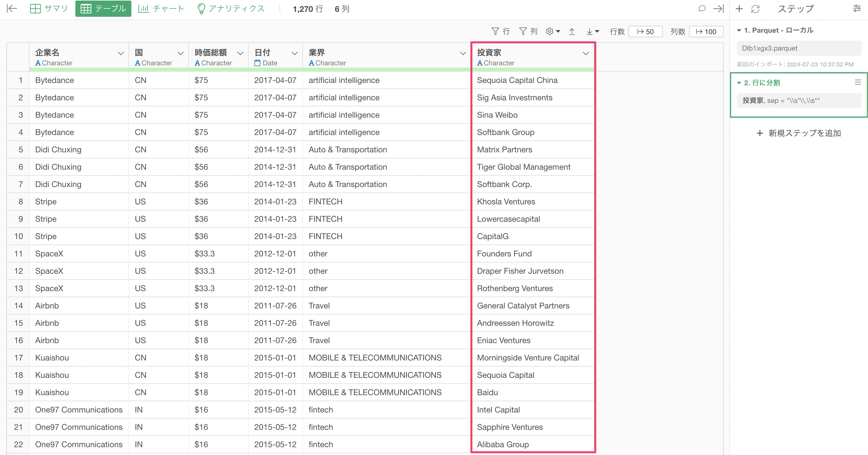
Task: Click the row filter 行 icon
Action: point(495,32)
